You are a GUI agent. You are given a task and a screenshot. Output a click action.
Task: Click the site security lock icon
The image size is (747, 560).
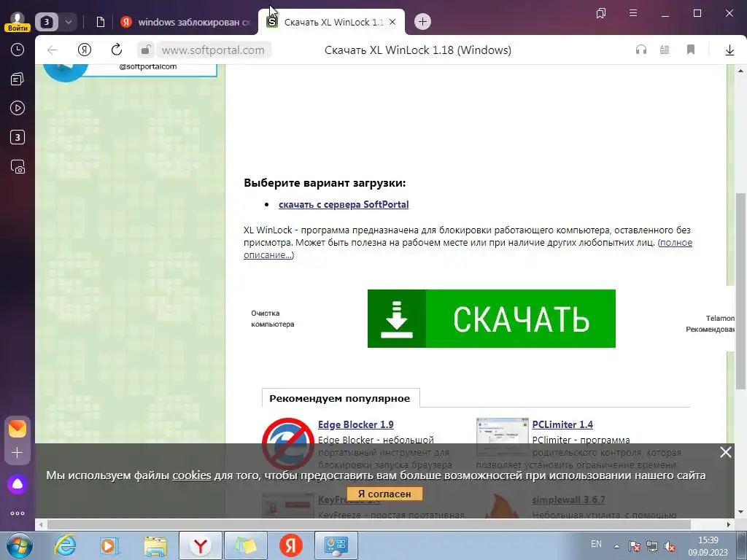pos(146,50)
